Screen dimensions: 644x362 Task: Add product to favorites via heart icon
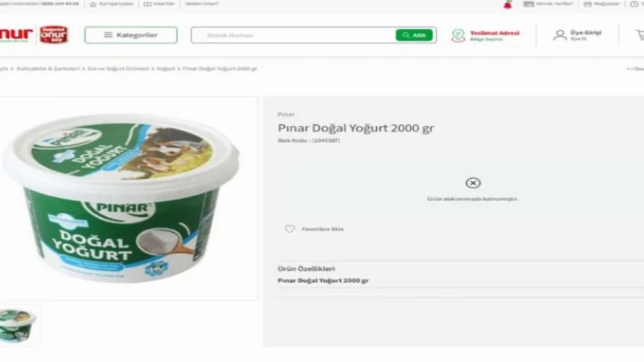tap(290, 229)
